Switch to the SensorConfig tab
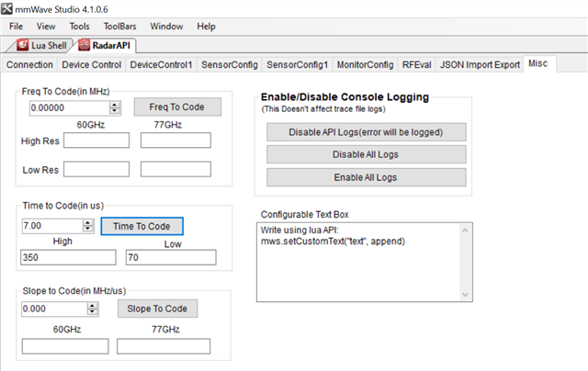588x371 pixels. point(230,64)
